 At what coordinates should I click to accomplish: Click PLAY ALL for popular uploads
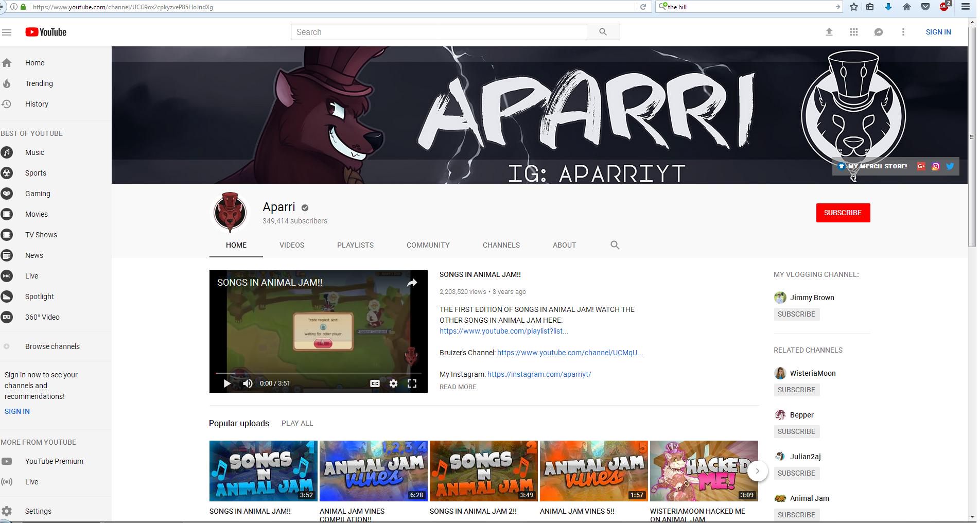[x=297, y=423]
